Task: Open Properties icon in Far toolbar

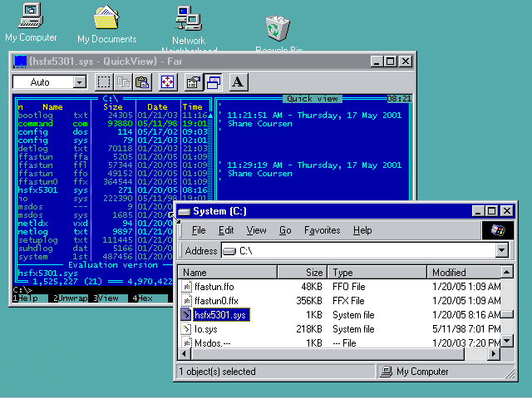Action: point(194,82)
